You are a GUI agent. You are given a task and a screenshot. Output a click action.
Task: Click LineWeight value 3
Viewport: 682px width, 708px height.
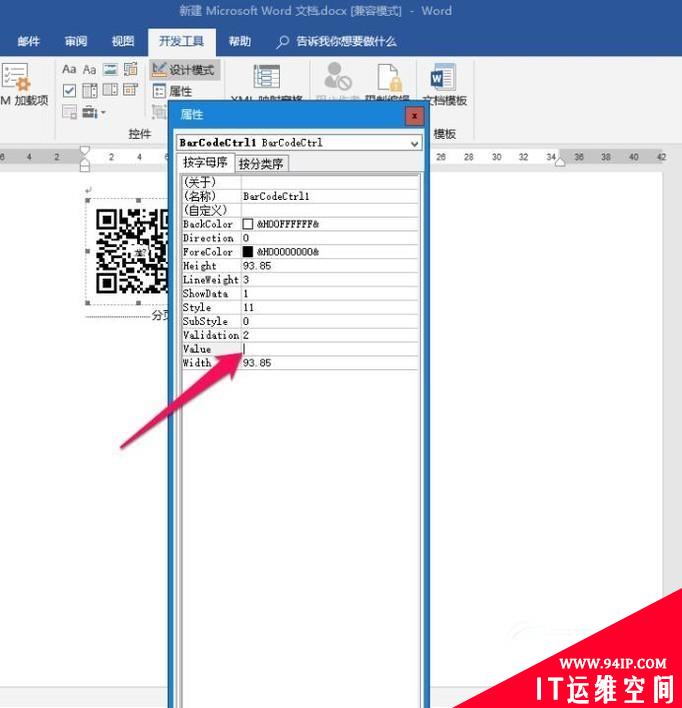pyautogui.click(x=330, y=279)
